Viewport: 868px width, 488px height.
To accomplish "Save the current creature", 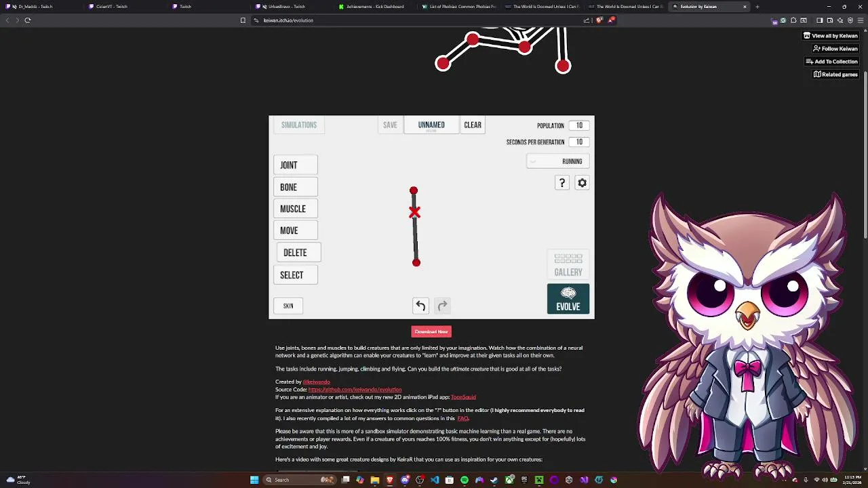I will [390, 125].
